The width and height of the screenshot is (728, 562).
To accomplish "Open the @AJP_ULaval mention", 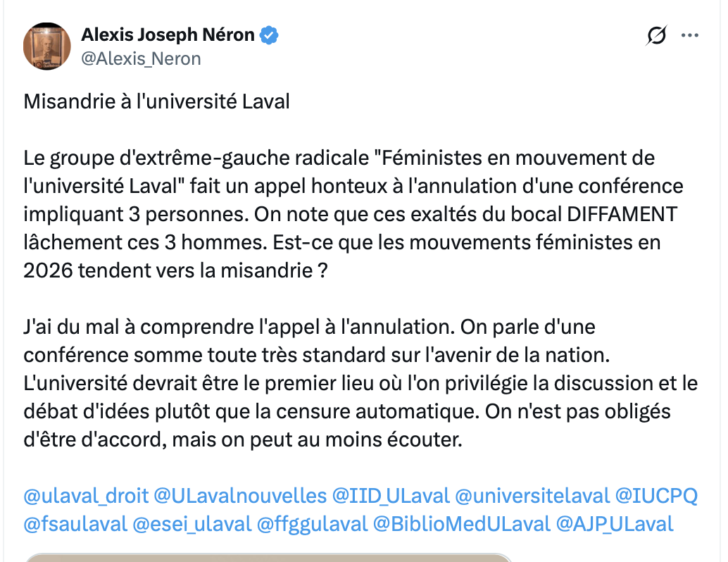I will [615, 523].
